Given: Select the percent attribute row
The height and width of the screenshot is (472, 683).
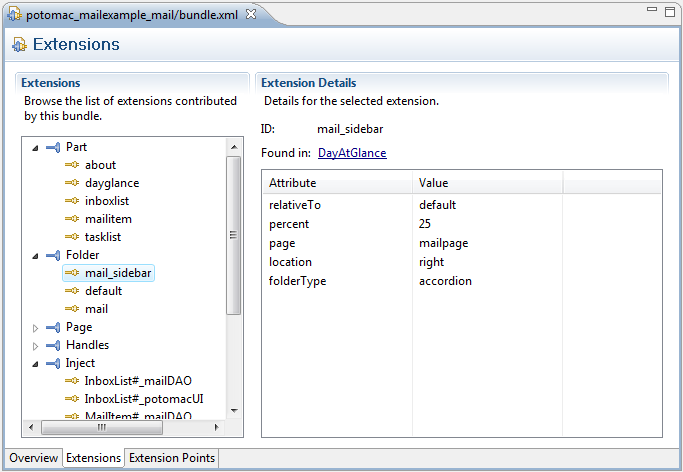Looking at the screenshot, I should pyautogui.click(x=462, y=224).
